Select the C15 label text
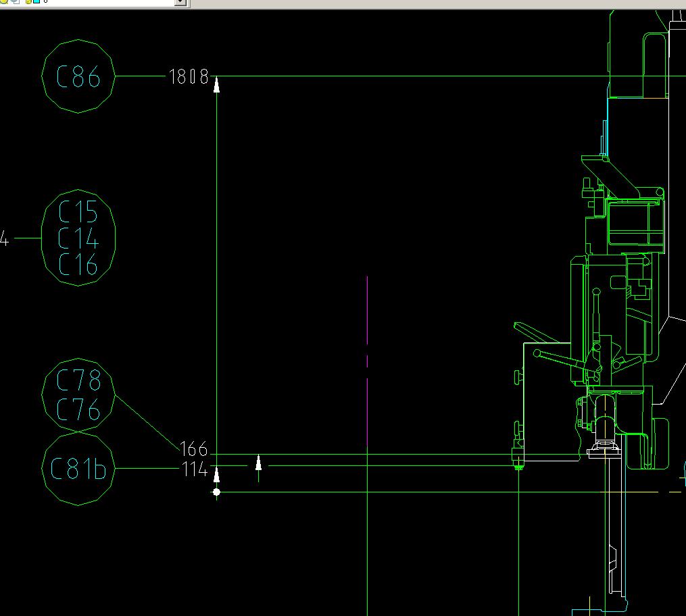The width and height of the screenshot is (686, 616). coord(78,211)
